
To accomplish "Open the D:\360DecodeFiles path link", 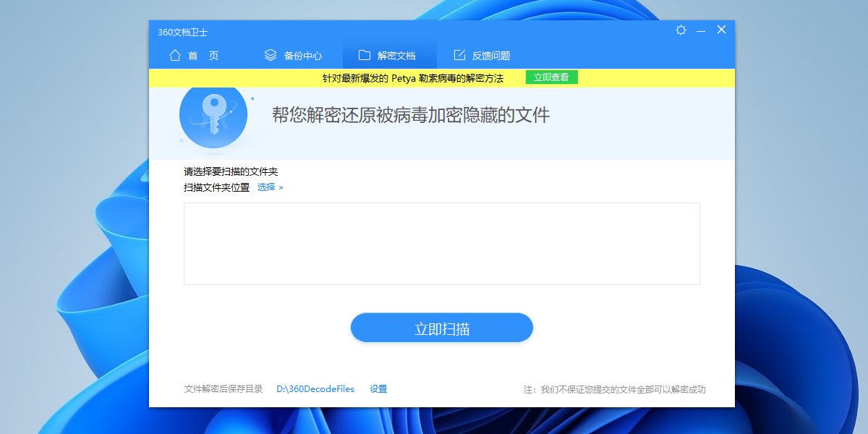I will click(x=315, y=389).
